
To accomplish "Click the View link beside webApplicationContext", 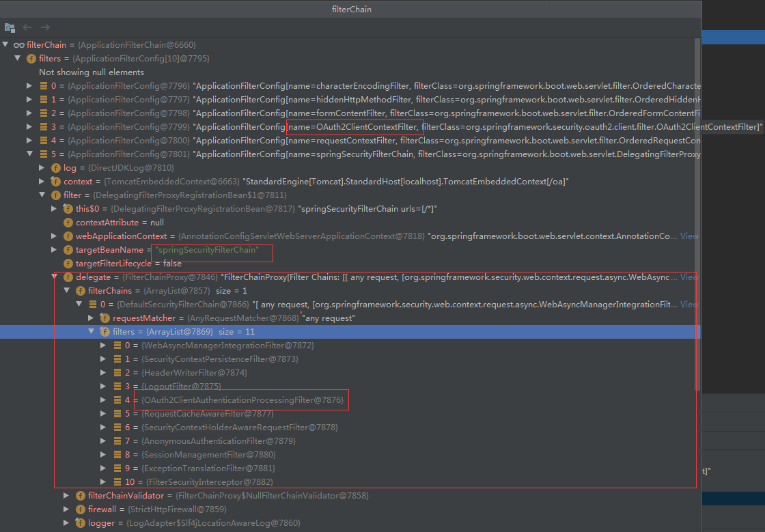I will [688, 236].
